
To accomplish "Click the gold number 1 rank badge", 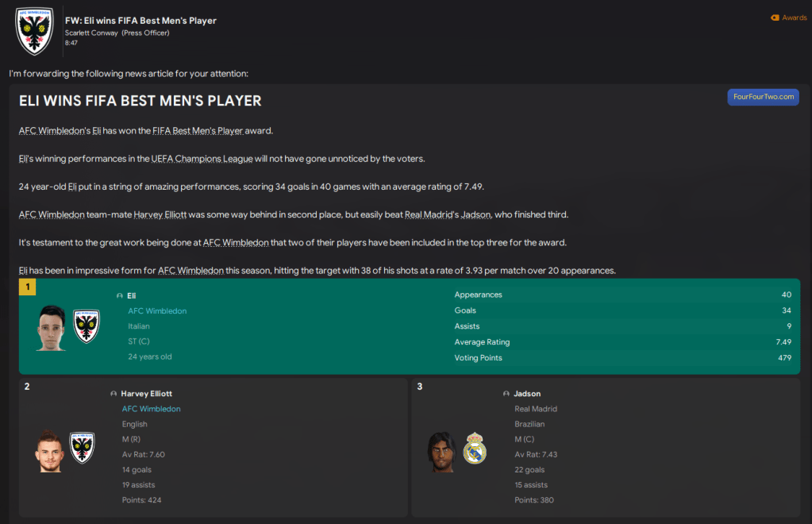I will 27,287.
